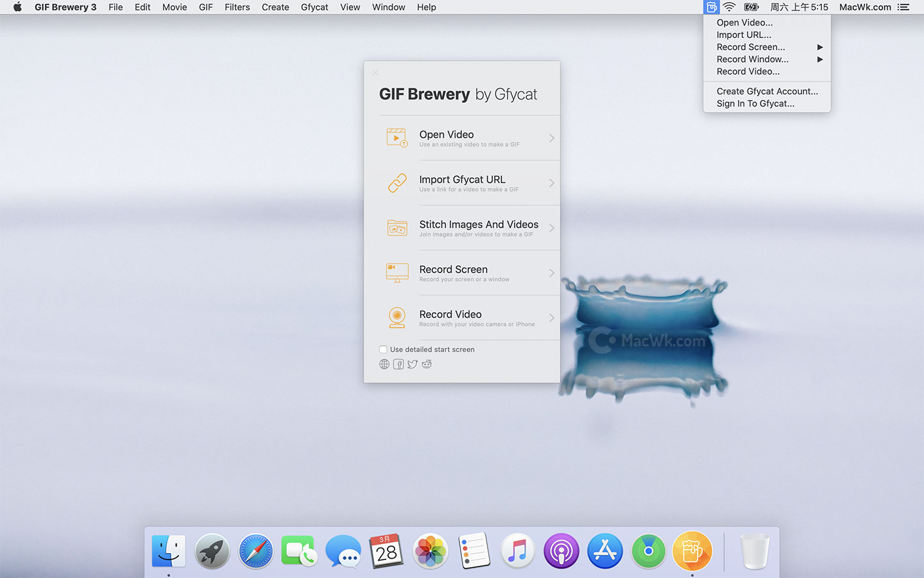
Task: Expand the Record Screen row chevron
Action: 551,273
